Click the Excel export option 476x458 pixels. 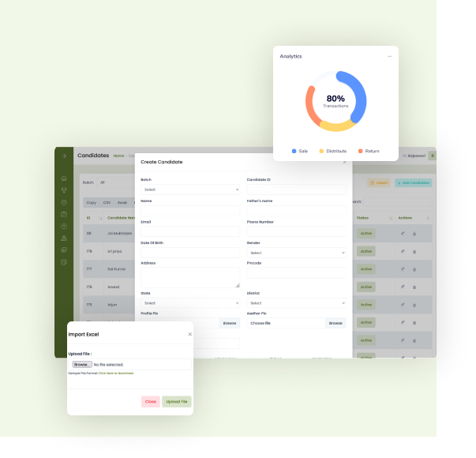point(122,202)
